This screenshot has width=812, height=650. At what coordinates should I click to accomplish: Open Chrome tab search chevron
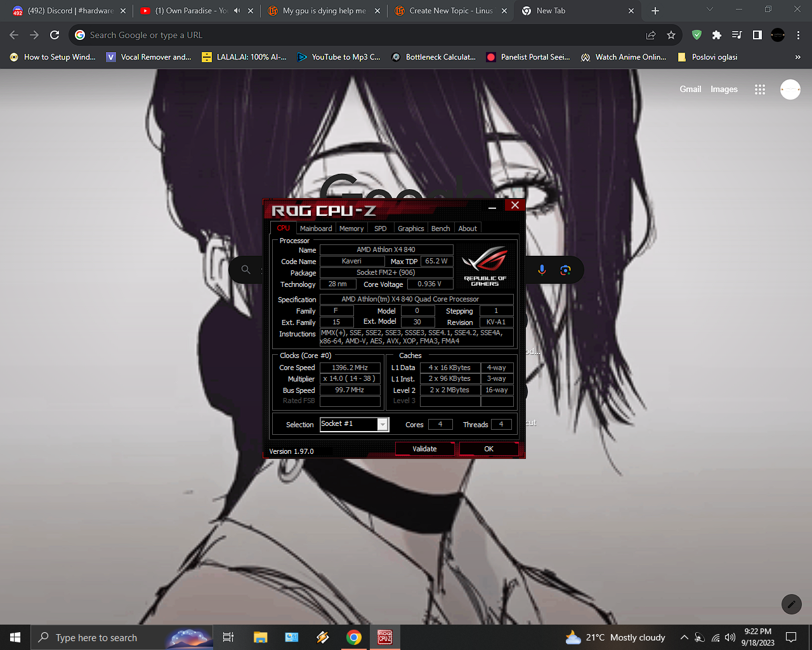(710, 10)
